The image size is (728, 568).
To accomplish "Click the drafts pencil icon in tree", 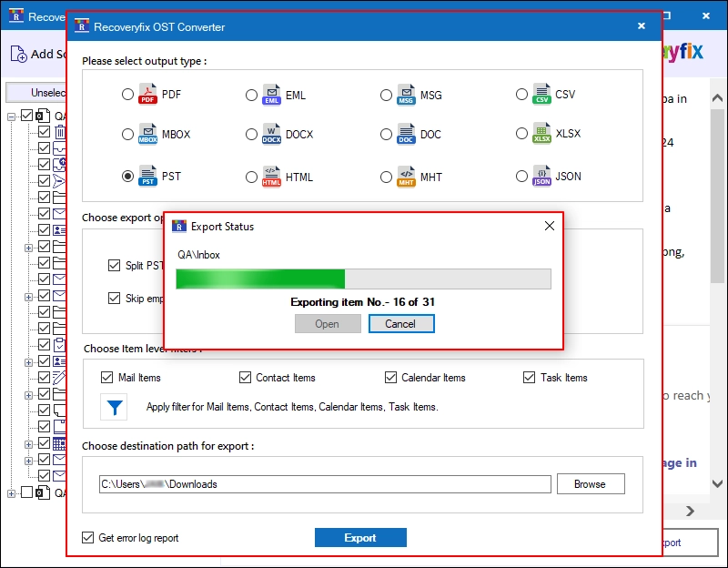I will coord(59,378).
